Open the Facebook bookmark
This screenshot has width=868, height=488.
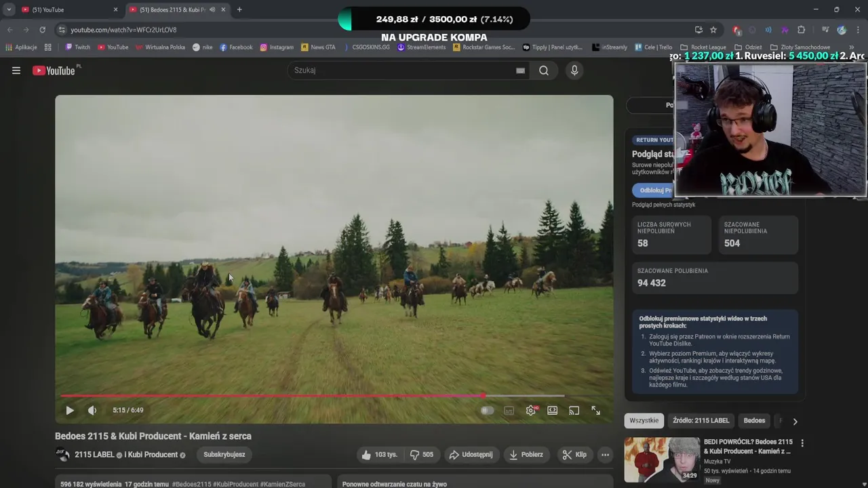236,47
